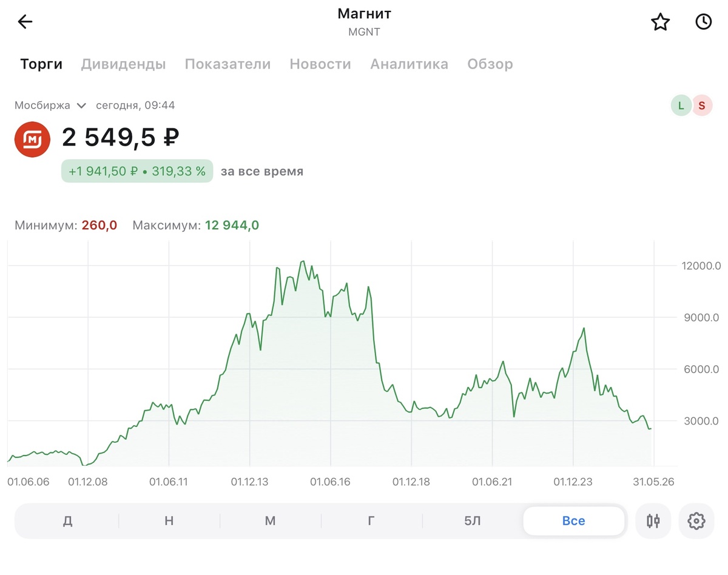Screen dimensions: 728x575
Task: Tap the chart peak near 01.06.16
Action: (x=304, y=262)
